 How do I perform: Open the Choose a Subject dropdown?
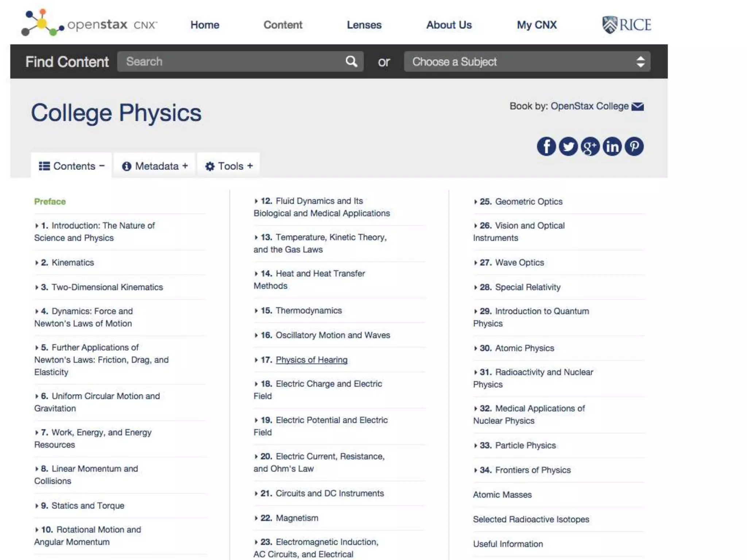(527, 62)
